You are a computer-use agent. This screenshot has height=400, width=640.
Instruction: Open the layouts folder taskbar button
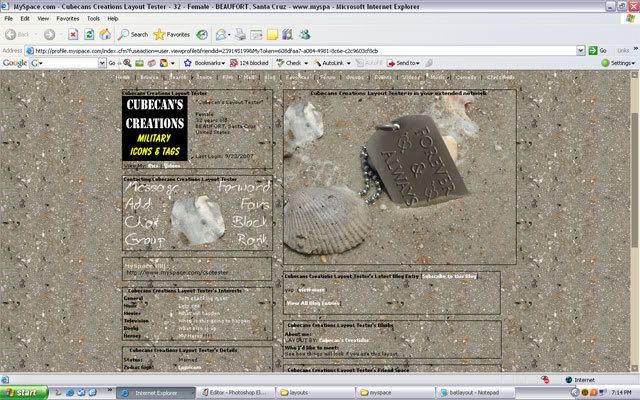point(314,393)
